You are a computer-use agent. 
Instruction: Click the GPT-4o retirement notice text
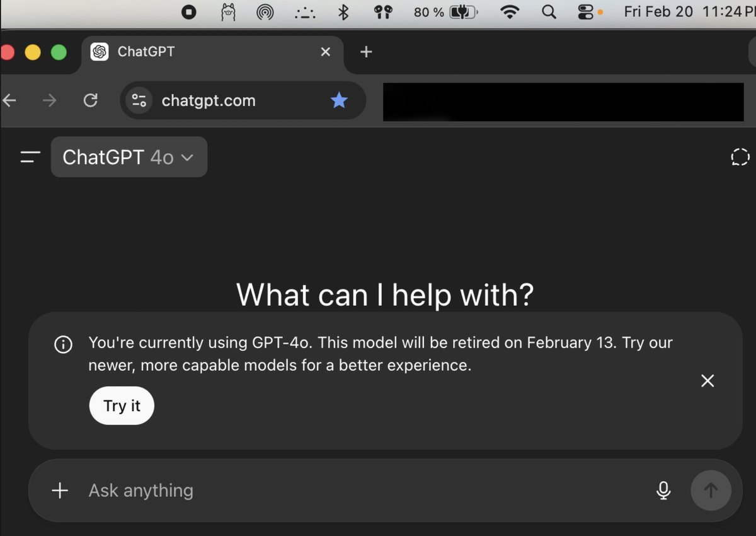(x=381, y=354)
